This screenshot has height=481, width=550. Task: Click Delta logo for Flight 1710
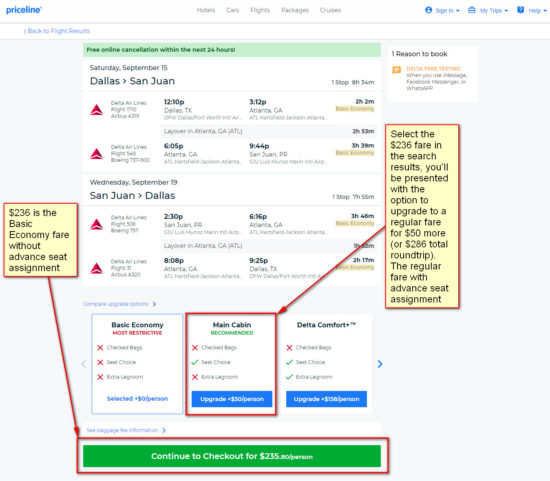tap(96, 110)
